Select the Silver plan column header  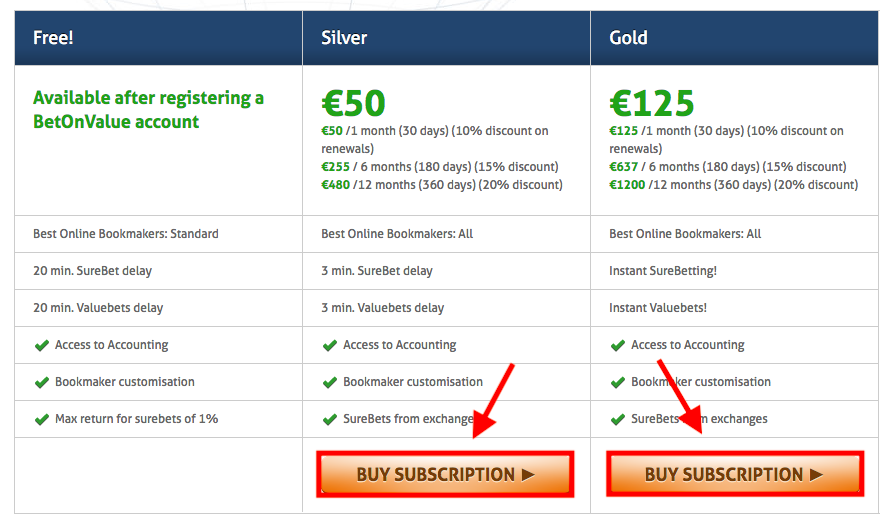(x=446, y=38)
